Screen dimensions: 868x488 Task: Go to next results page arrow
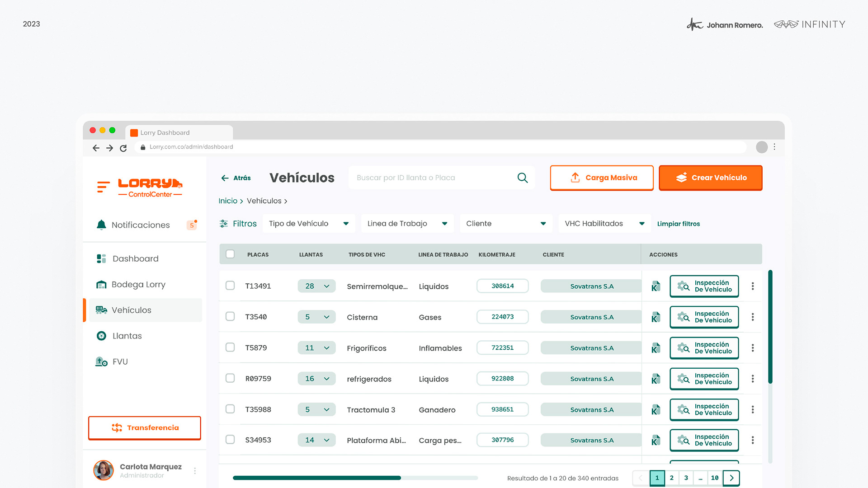tap(731, 478)
